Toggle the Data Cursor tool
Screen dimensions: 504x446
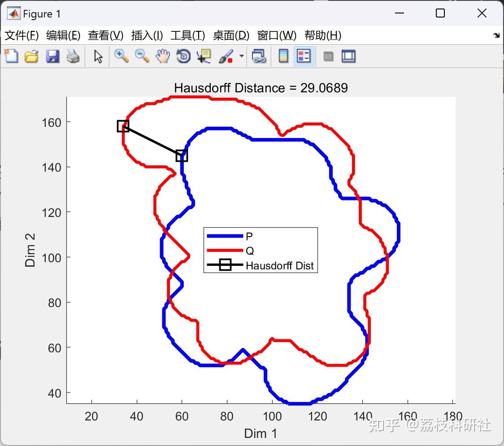(x=204, y=56)
